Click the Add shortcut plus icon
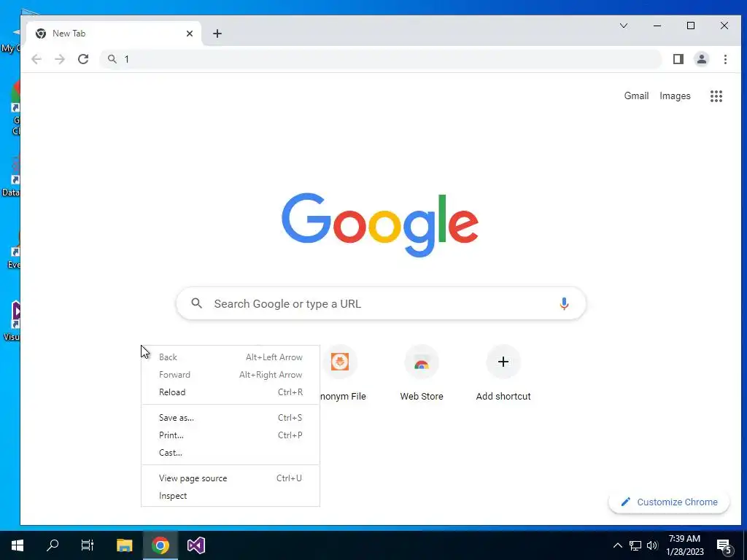747x560 pixels. [x=503, y=362]
